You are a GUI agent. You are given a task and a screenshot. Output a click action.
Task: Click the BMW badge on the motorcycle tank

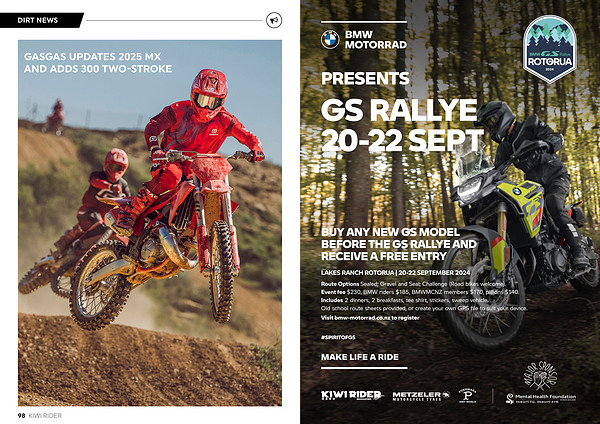point(517,191)
